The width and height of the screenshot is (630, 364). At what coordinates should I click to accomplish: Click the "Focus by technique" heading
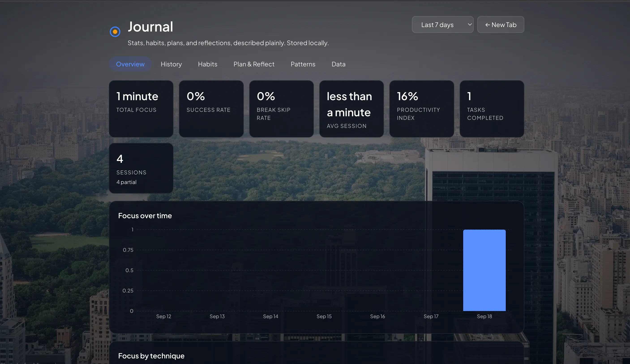point(151,356)
